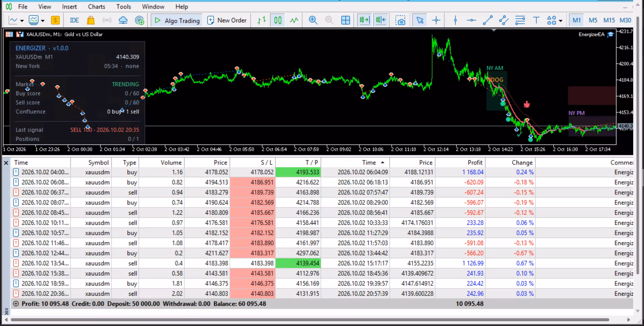This screenshot has height=326, width=644.
Task: Click the Profit column header
Action: pyautogui.click(x=460, y=163)
